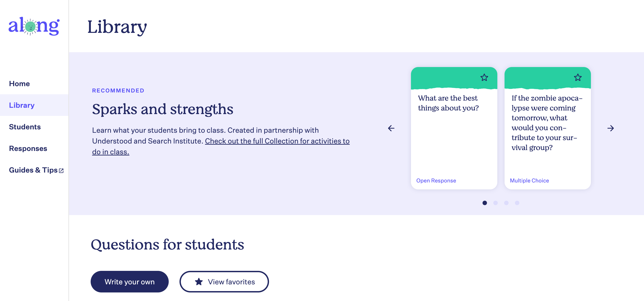Open the View favorites button
This screenshot has width=644, height=301.
[x=224, y=282]
